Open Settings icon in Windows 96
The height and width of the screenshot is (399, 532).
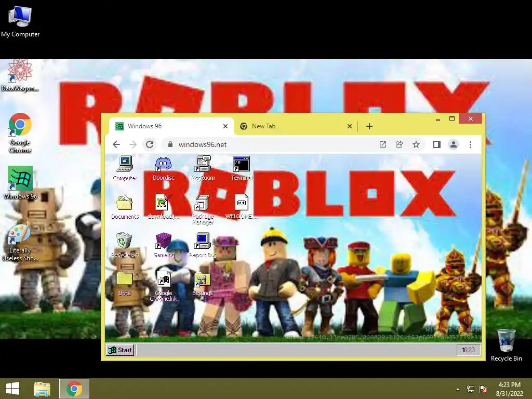[203, 284]
